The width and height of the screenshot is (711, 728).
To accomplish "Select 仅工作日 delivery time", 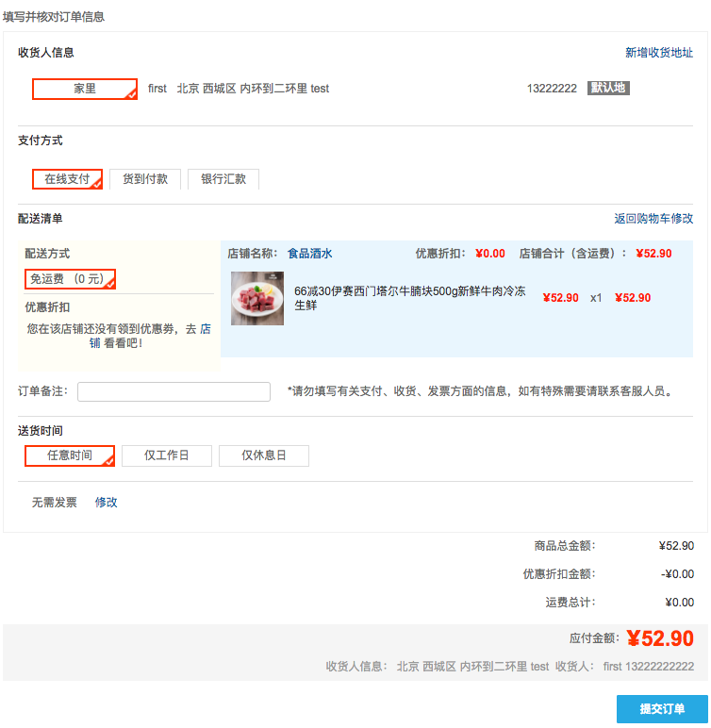I will click(167, 455).
